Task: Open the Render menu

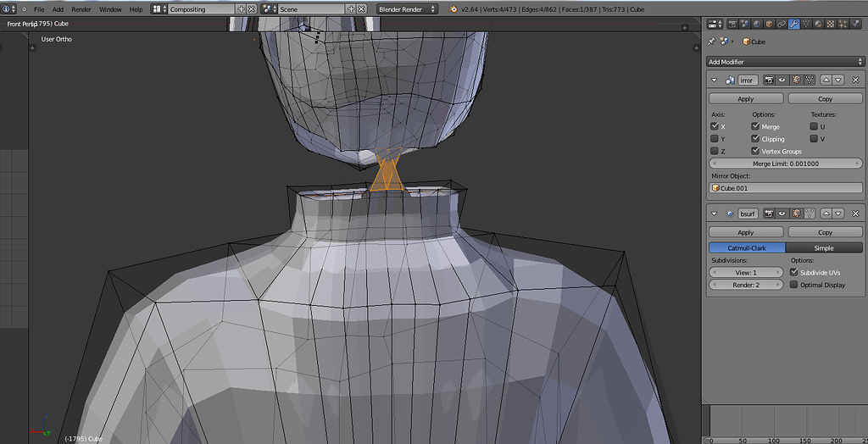Action: pyautogui.click(x=81, y=9)
